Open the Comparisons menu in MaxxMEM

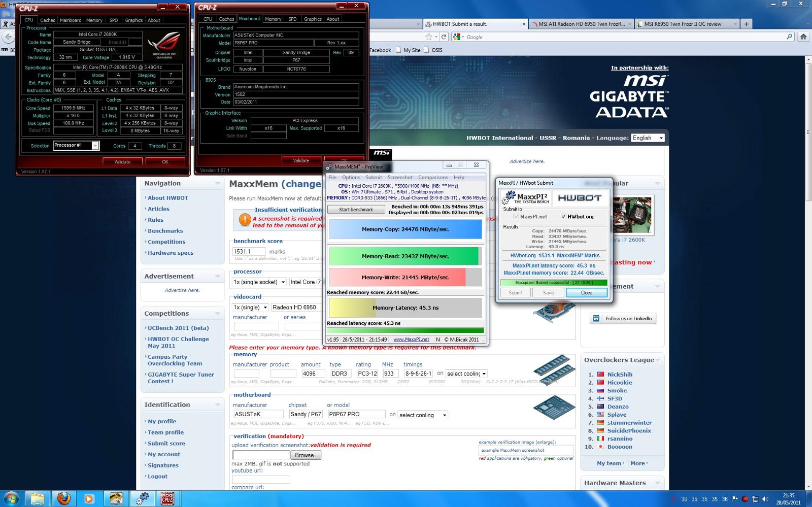pos(433,178)
